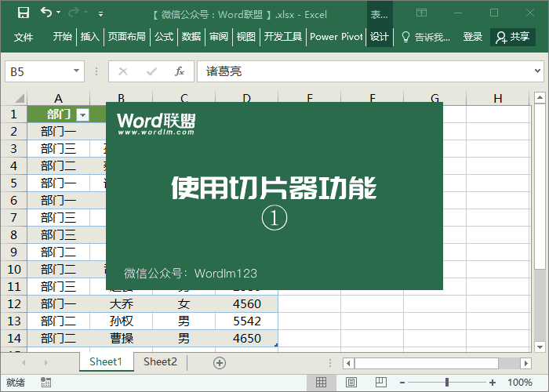This screenshot has width=549, height=392.
Task: Expand the Name Box dropdown arrow
Action: pos(76,71)
